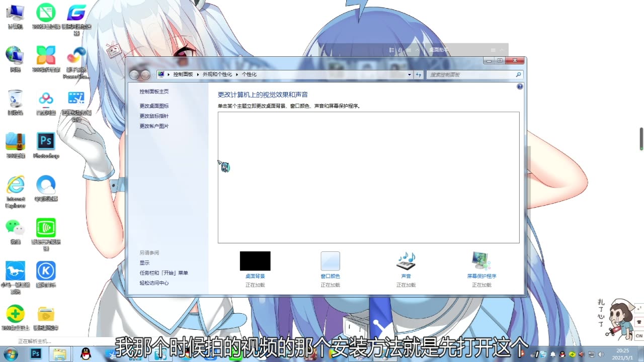Click the Windows Start button
The image size is (644, 362).
[11, 354]
